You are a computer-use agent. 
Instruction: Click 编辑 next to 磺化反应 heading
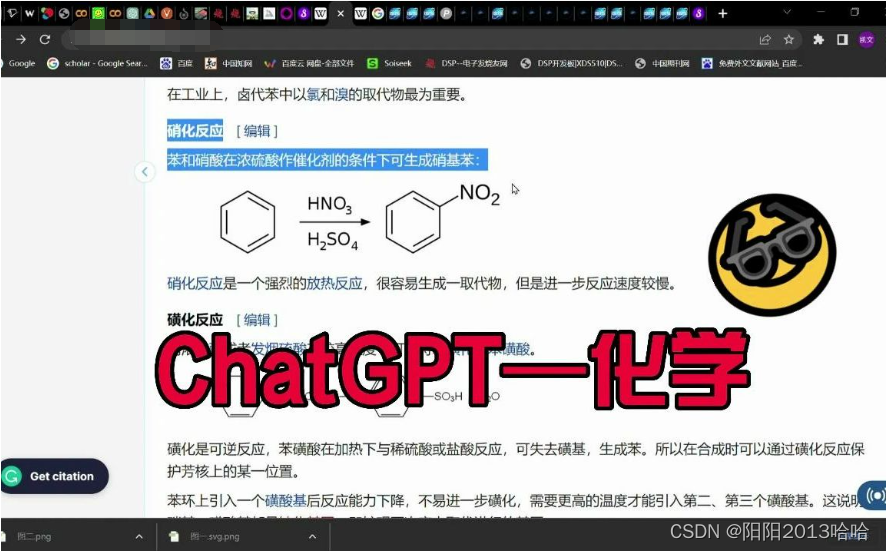pyautogui.click(x=257, y=320)
